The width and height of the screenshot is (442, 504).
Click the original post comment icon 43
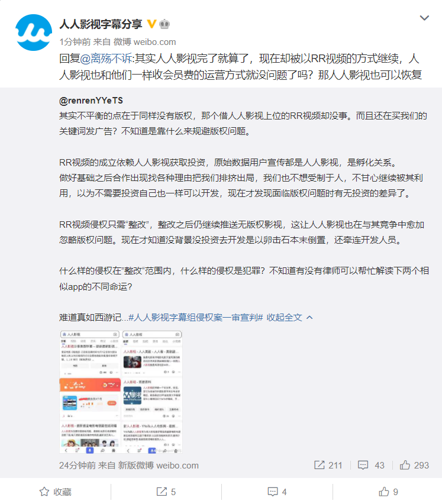pyautogui.click(x=371, y=465)
